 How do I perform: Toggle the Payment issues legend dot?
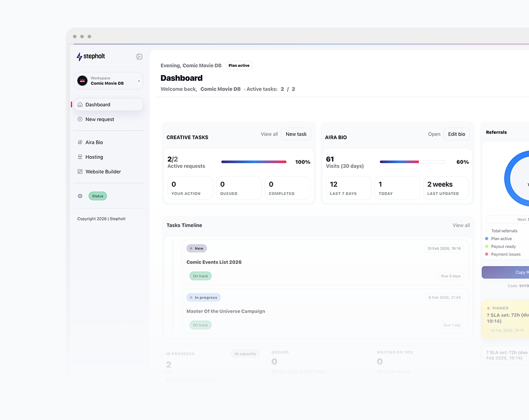[486, 254]
